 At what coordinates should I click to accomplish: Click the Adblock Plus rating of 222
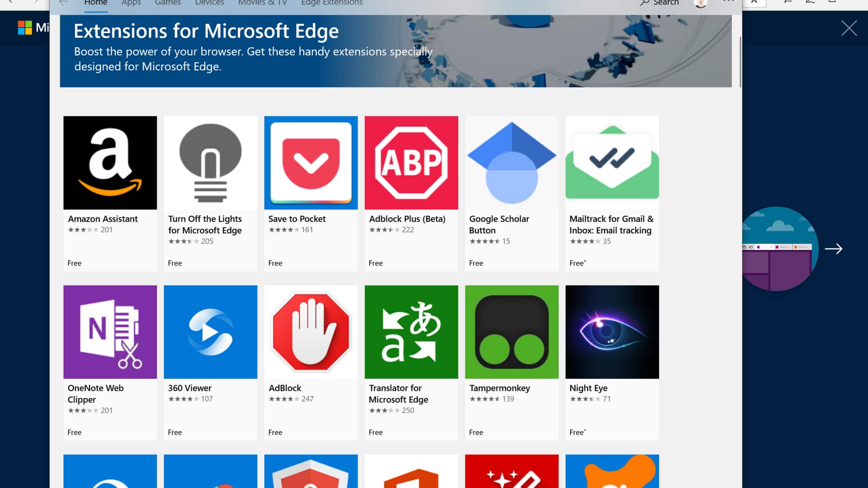click(x=392, y=230)
